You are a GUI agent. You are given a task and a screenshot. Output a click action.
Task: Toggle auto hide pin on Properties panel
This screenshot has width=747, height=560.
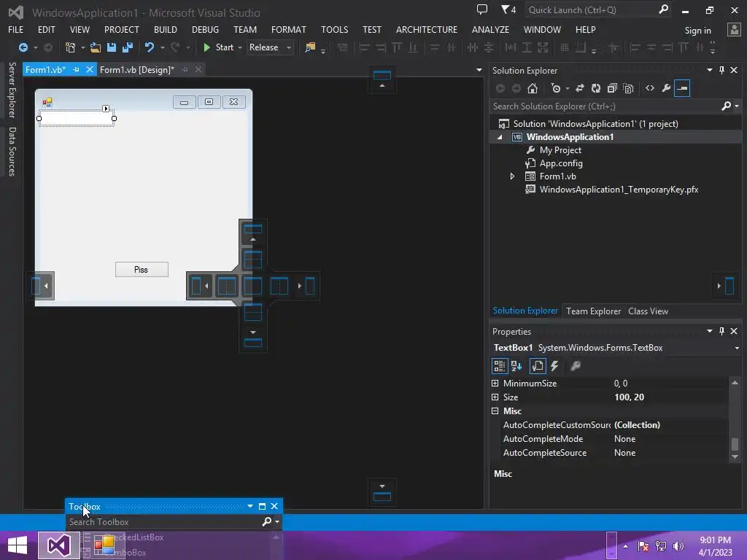721,331
